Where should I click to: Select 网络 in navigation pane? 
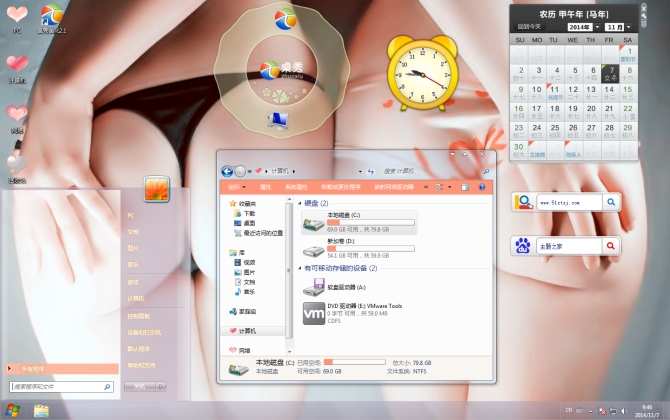244,350
